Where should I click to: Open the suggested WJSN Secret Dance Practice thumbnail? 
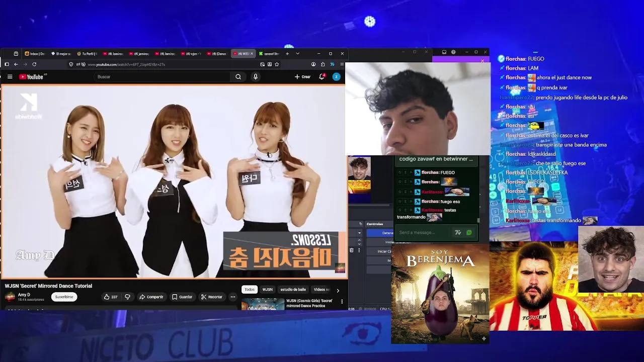[x=263, y=304]
